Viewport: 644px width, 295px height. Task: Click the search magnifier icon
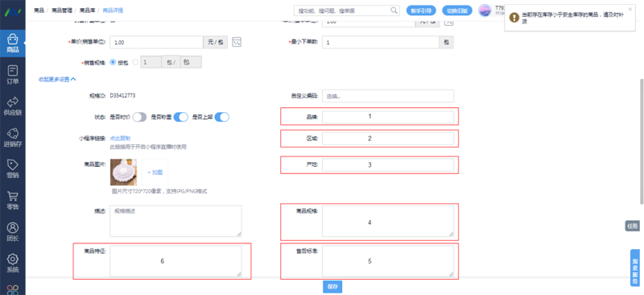pyautogui.click(x=394, y=10)
